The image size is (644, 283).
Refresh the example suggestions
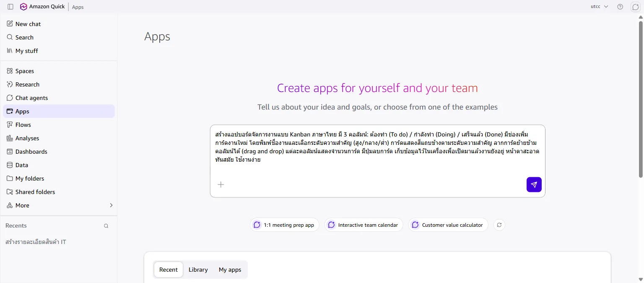(x=499, y=225)
